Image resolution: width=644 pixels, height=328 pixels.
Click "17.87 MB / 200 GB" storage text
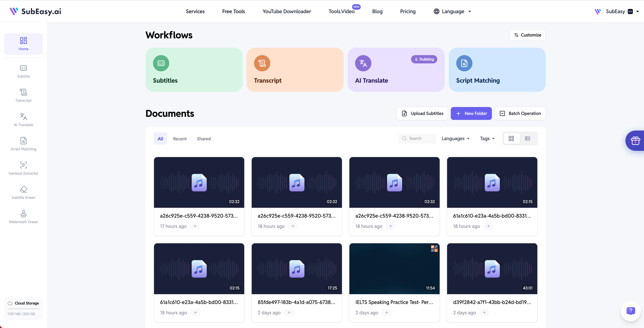tap(21, 314)
